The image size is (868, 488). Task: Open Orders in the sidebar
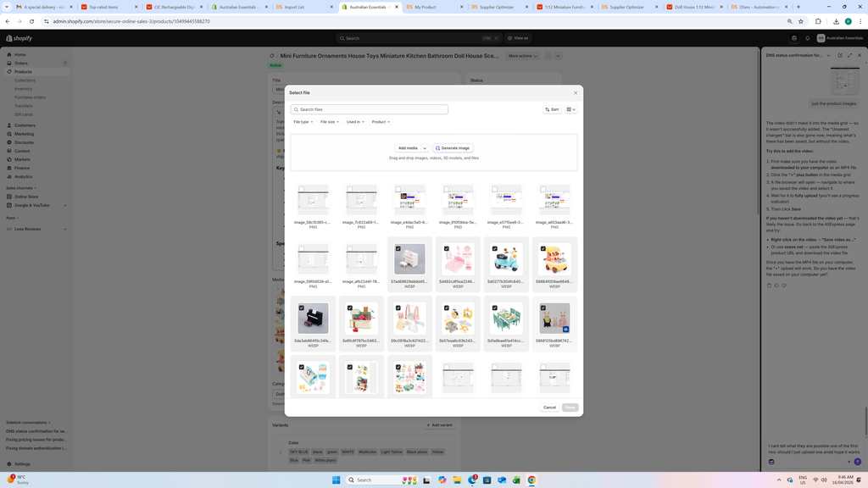21,63
